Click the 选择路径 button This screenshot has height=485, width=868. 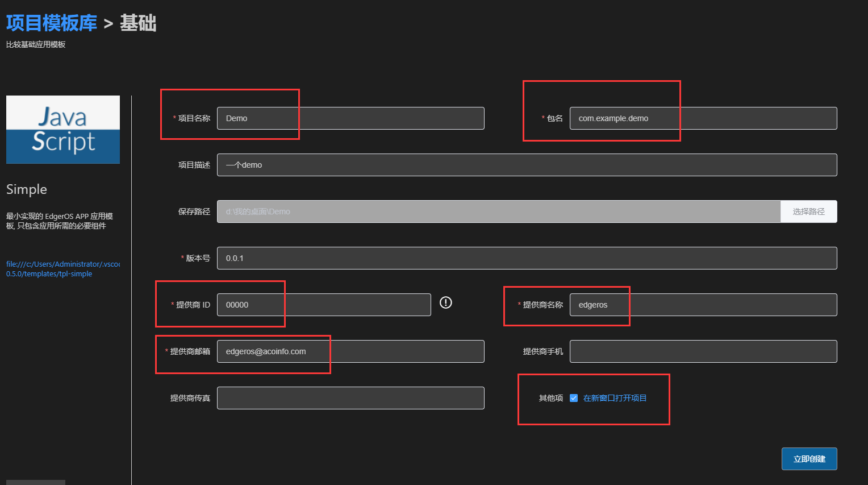click(x=808, y=212)
